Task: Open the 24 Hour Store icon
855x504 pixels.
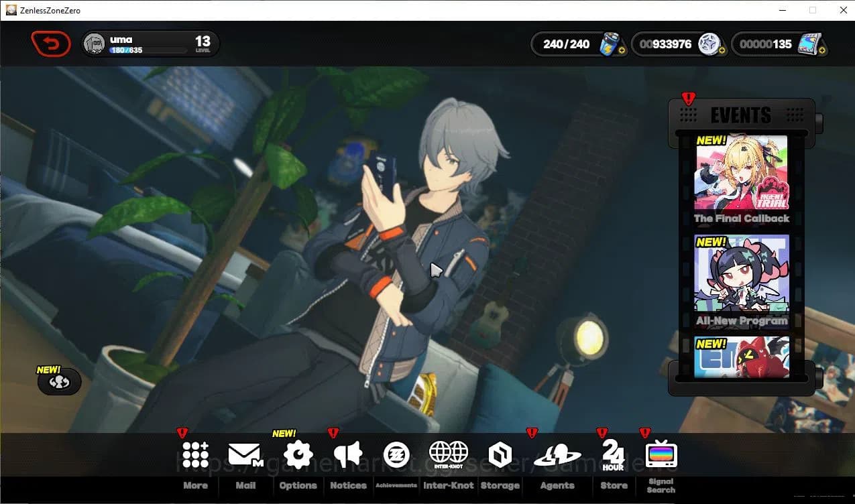Action: pos(613,455)
